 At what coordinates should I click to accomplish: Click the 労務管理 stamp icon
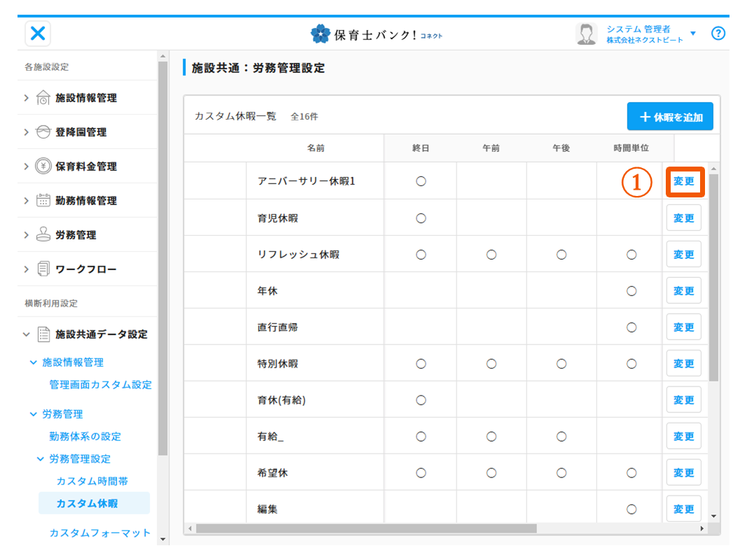click(43, 235)
